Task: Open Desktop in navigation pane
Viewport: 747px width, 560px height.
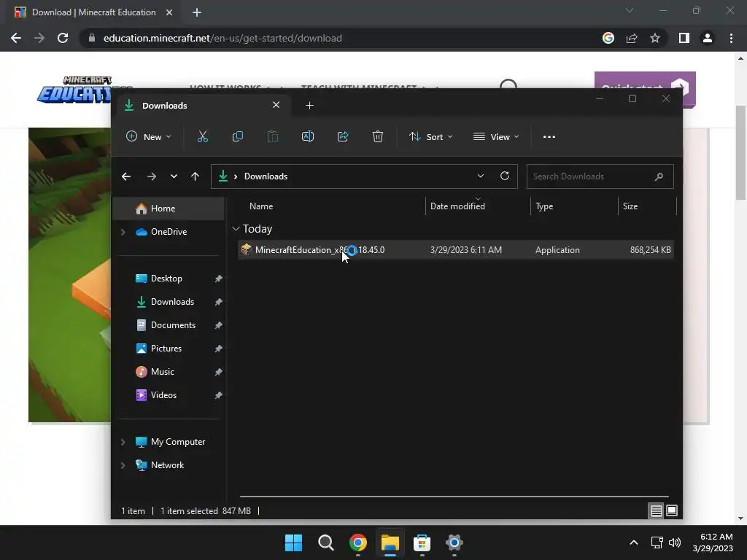Action: (169, 279)
